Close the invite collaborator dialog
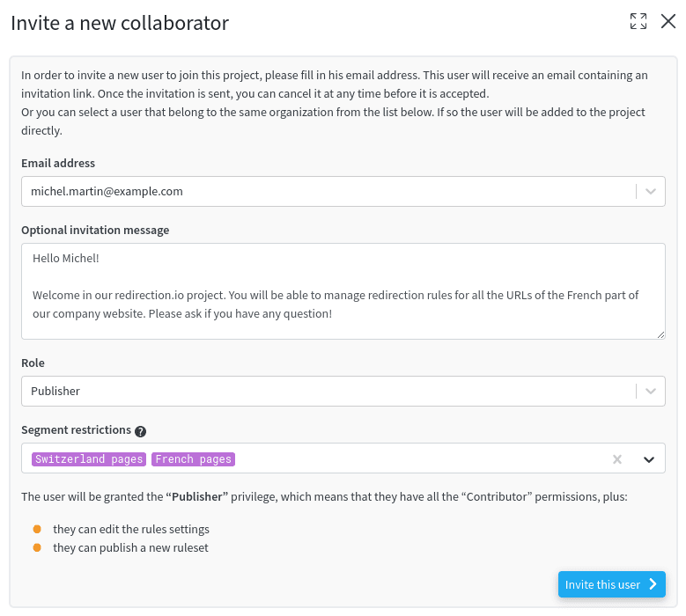The height and width of the screenshot is (616, 686). coord(668,21)
